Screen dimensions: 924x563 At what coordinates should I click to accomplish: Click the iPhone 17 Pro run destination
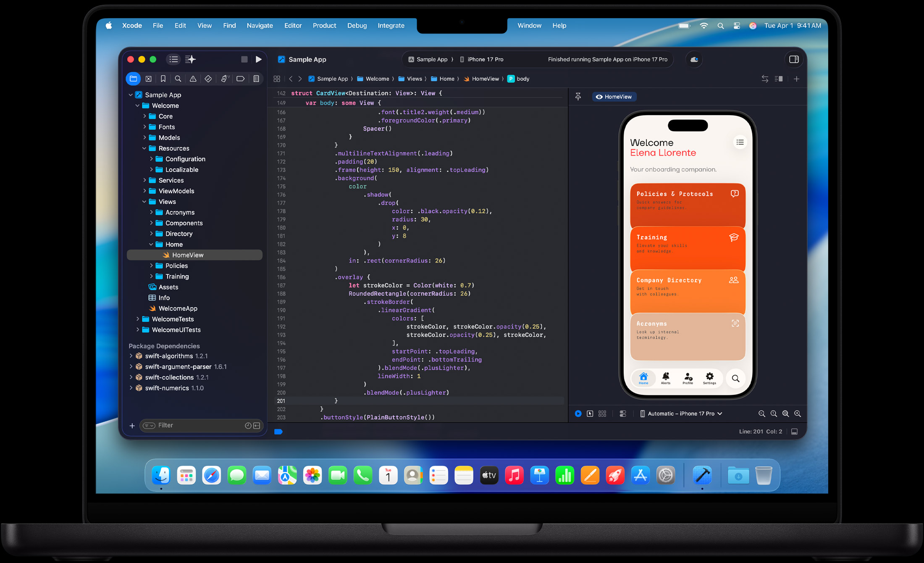(x=485, y=59)
